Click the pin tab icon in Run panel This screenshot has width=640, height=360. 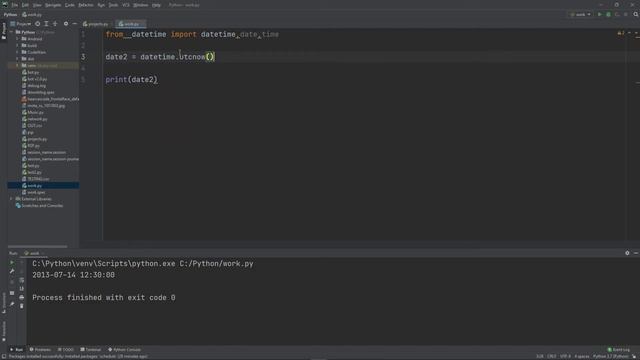[x=12, y=304]
